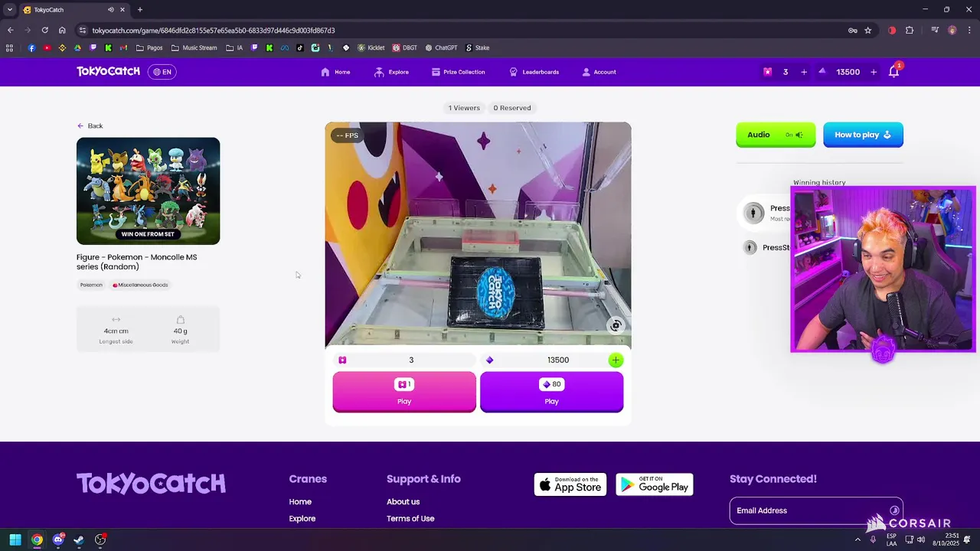Add tickets with the plus next to 3
Image resolution: width=980 pixels, height=551 pixels.
804,72
